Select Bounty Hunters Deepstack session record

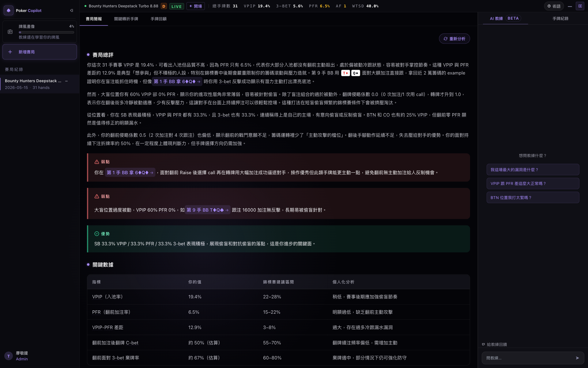coord(40,84)
